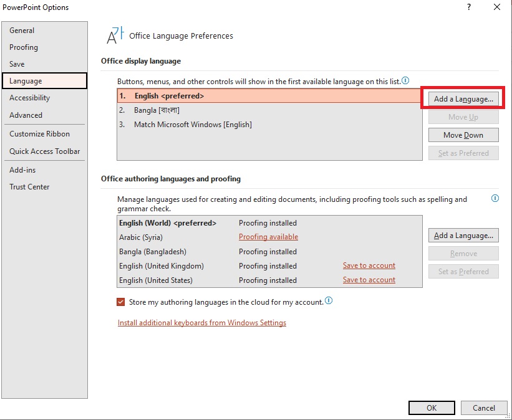Dismiss the dialog with Cancel

[x=484, y=408]
